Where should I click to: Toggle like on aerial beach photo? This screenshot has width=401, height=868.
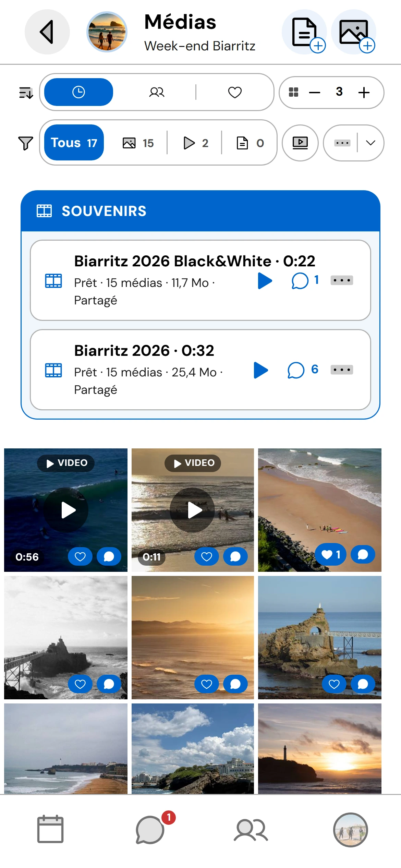(x=330, y=554)
